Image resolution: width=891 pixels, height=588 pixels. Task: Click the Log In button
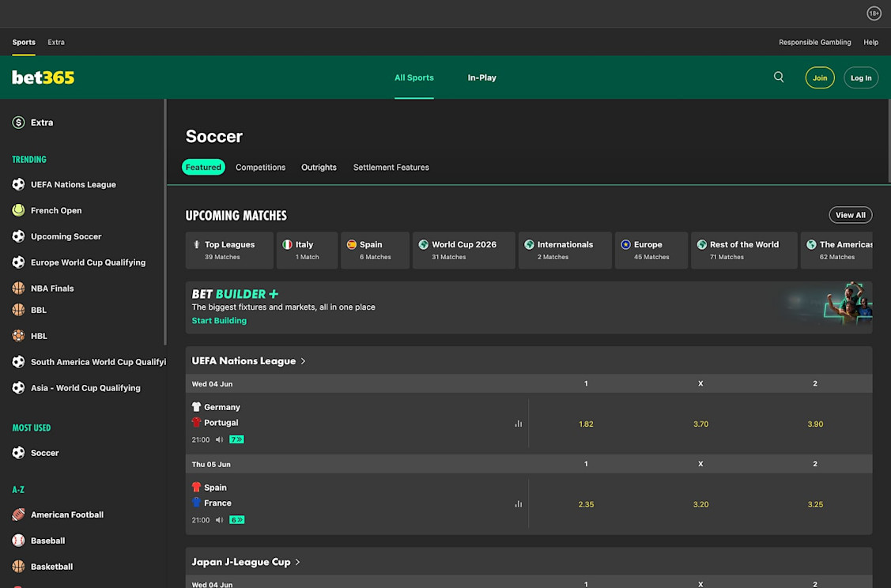point(861,77)
